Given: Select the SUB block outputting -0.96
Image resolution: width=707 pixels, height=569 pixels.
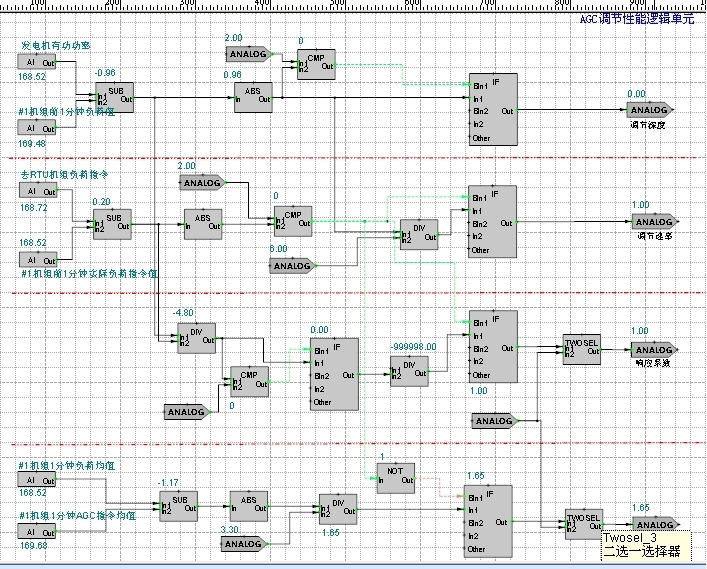Looking at the screenshot, I should tap(113, 95).
